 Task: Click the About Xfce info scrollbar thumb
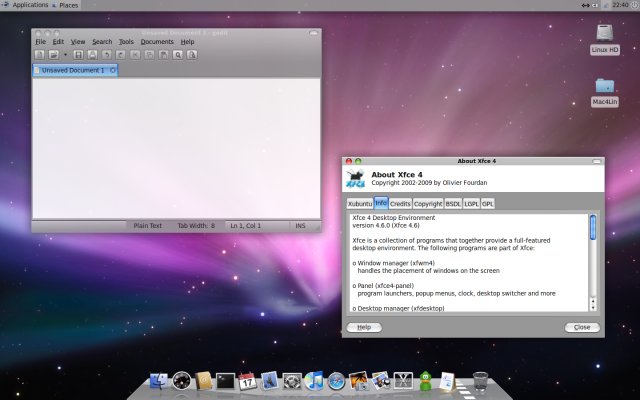tap(593, 227)
